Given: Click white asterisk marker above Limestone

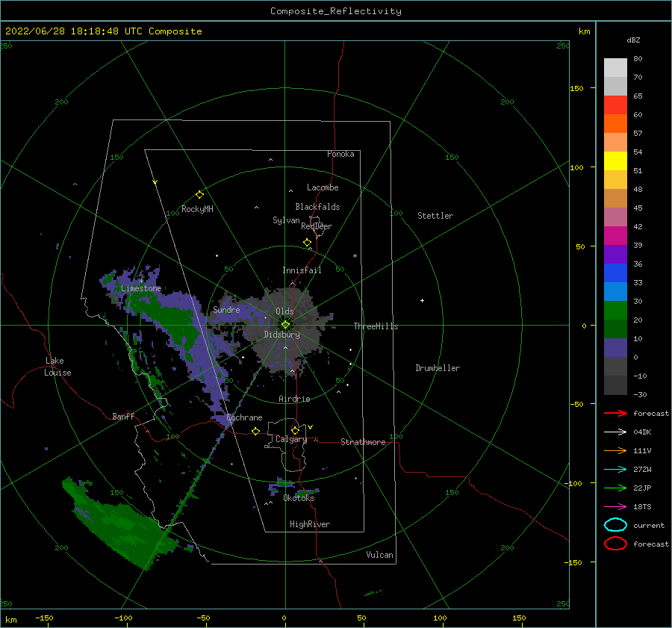Looking at the screenshot, I should [141, 282].
